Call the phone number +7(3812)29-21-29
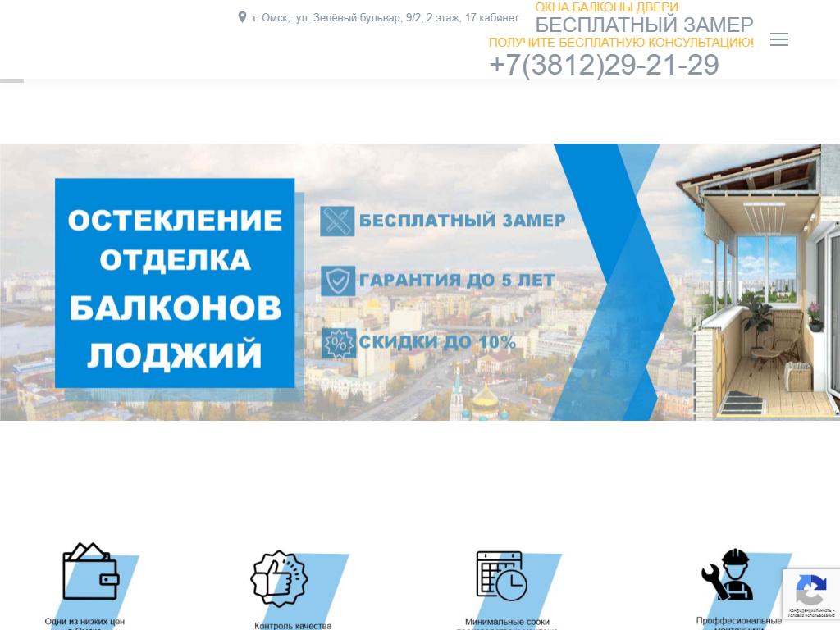 (604, 65)
